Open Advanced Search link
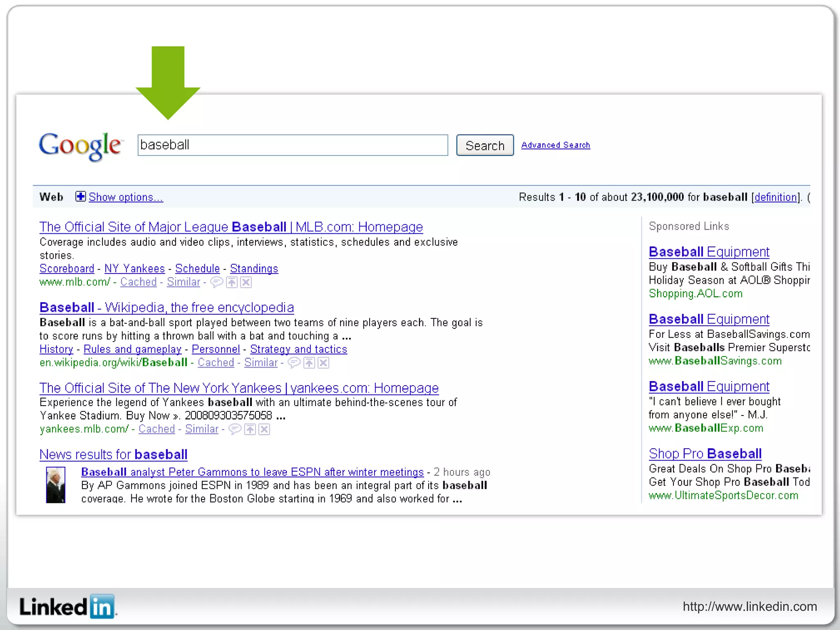The width and height of the screenshot is (840, 630). (x=555, y=145)
